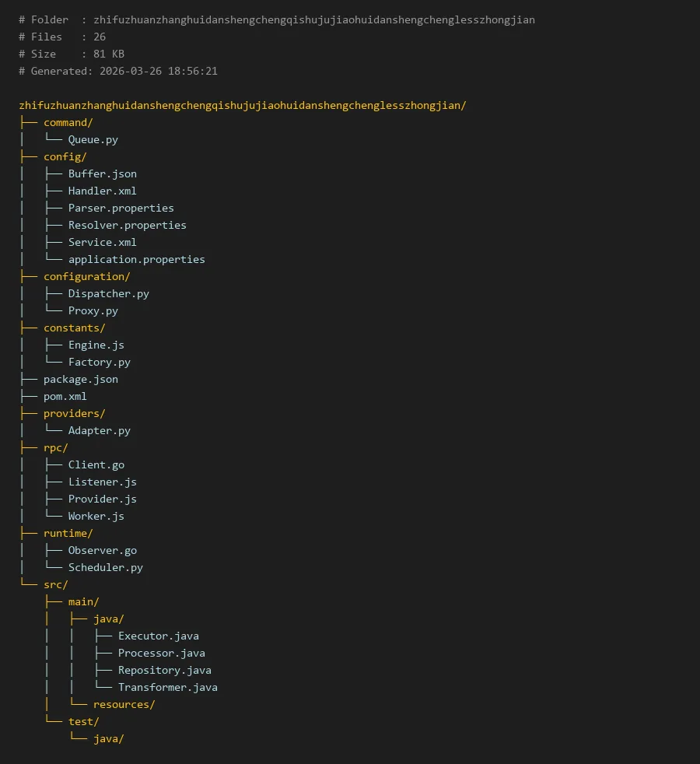Collapse the config/ folder
Screen dimensions: 700x764
[65, 156]
